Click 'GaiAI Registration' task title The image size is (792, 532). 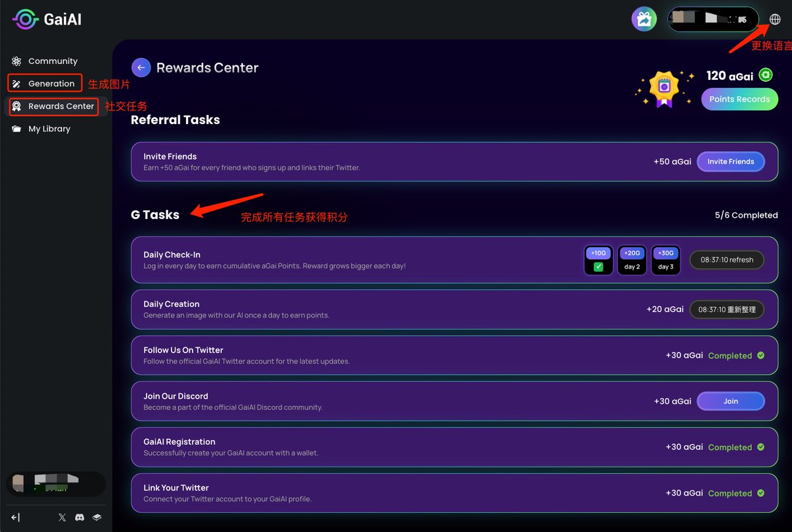point(179,442)
